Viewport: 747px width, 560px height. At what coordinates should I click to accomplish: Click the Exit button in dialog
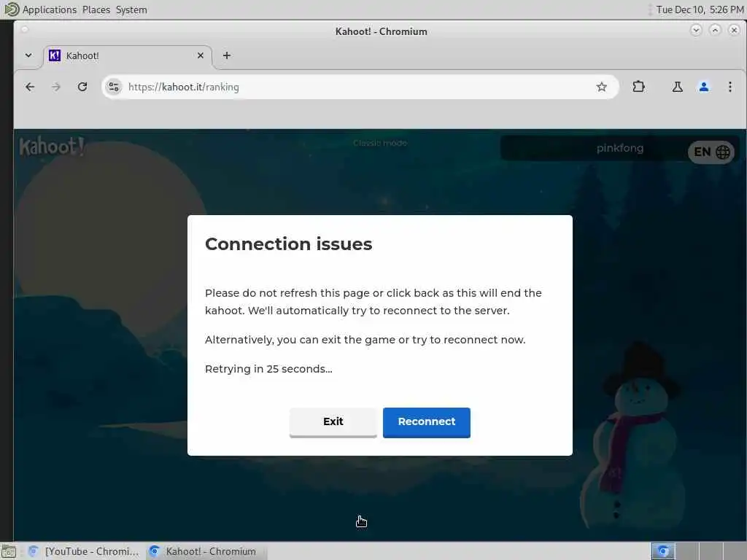coord(333,422)
